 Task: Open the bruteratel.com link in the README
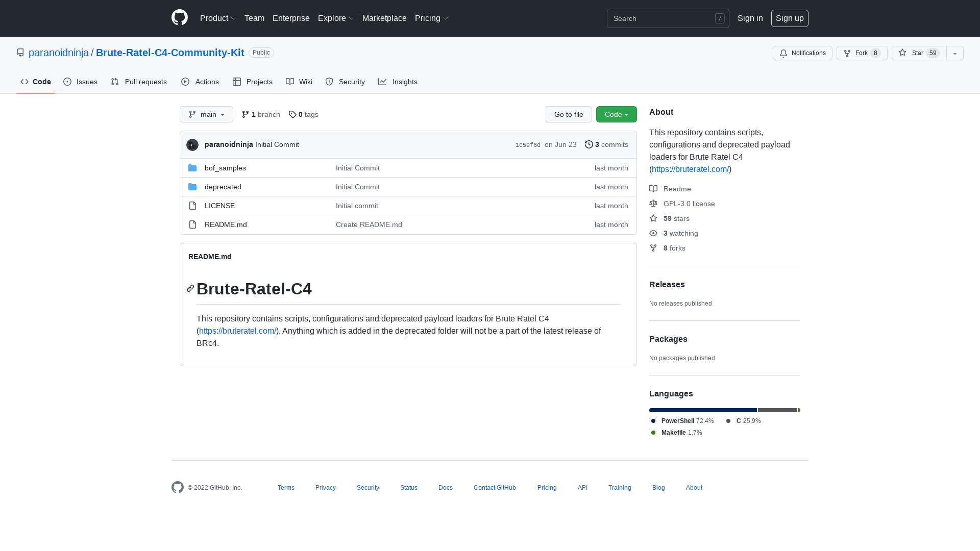237,331
